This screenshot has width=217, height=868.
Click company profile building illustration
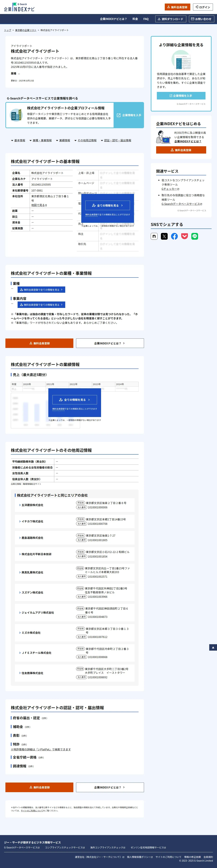16,115
